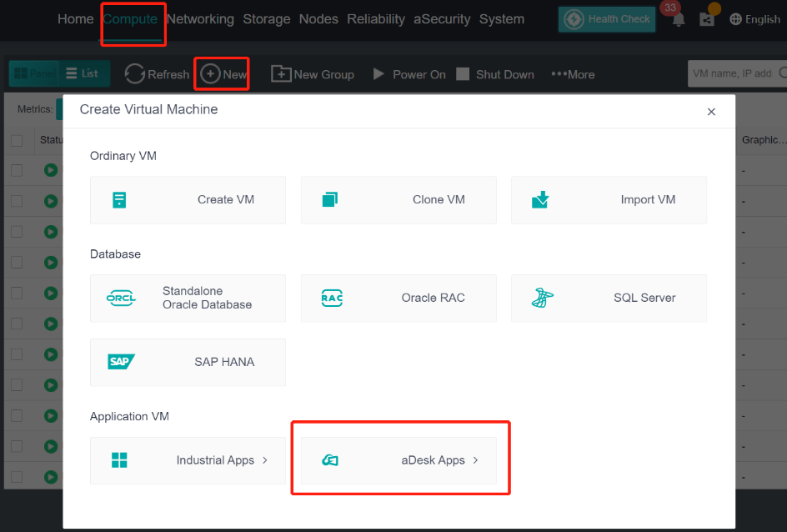Choose the Clone VM option

point(399,200)
